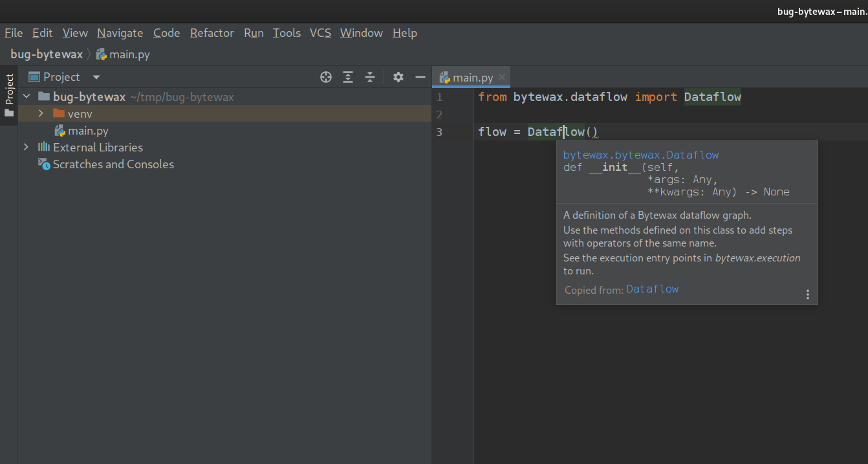Open the View menu
This screenshot has width=868, height=464.
point(75,33)
